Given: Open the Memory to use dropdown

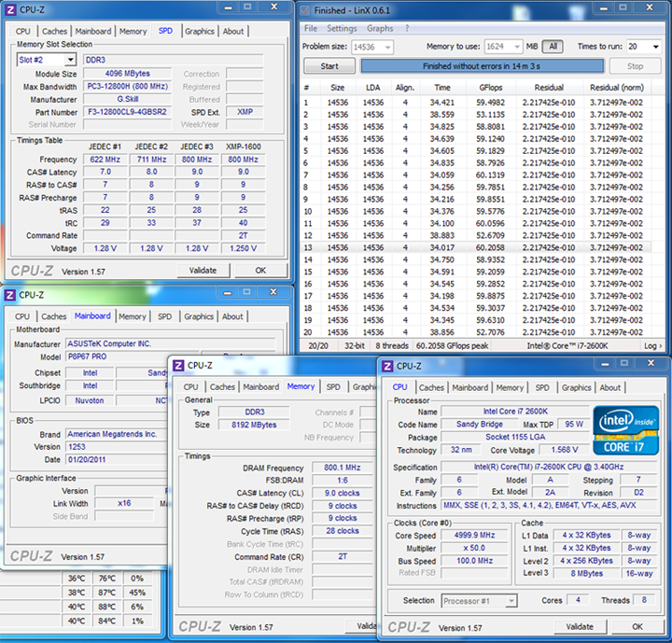Looking at the screenshot, I should click(517, 47).
